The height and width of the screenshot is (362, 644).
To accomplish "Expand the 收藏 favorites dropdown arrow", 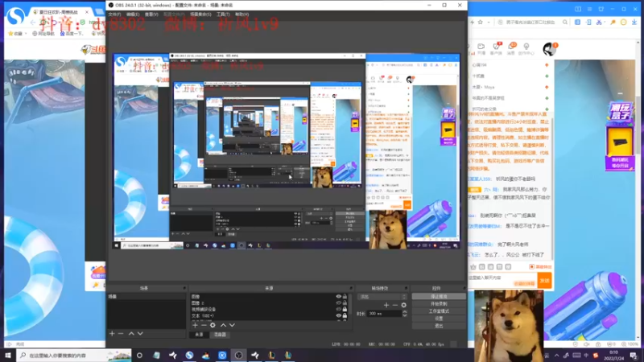I will tap(26, 34).
